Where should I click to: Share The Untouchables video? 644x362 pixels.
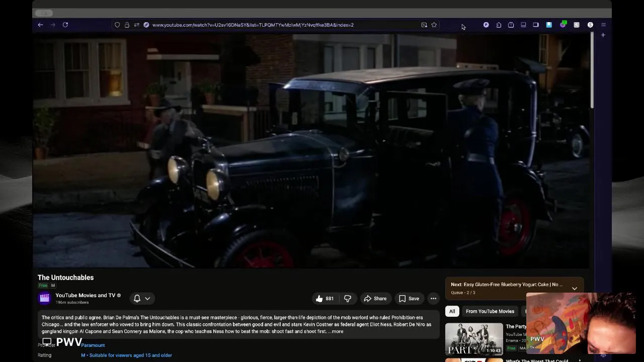click(375, 299)
